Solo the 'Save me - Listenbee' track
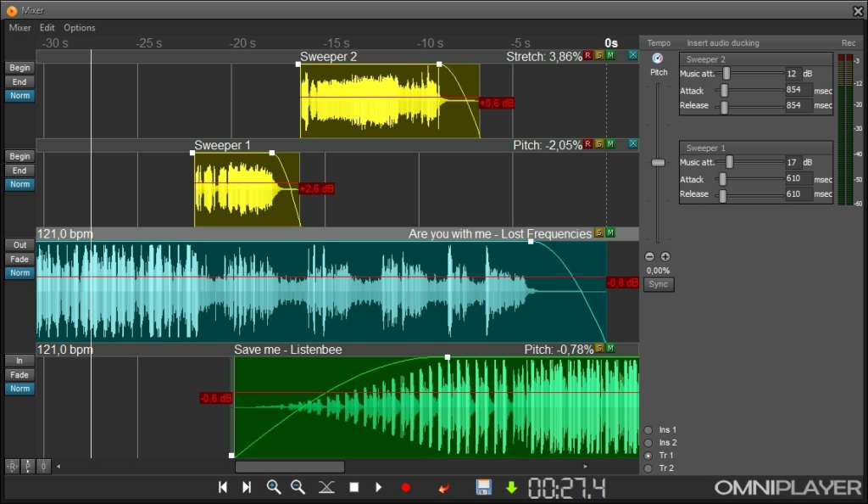Viewport: 868px width, 504px height. pyautogui.click(x=599, y=349)
